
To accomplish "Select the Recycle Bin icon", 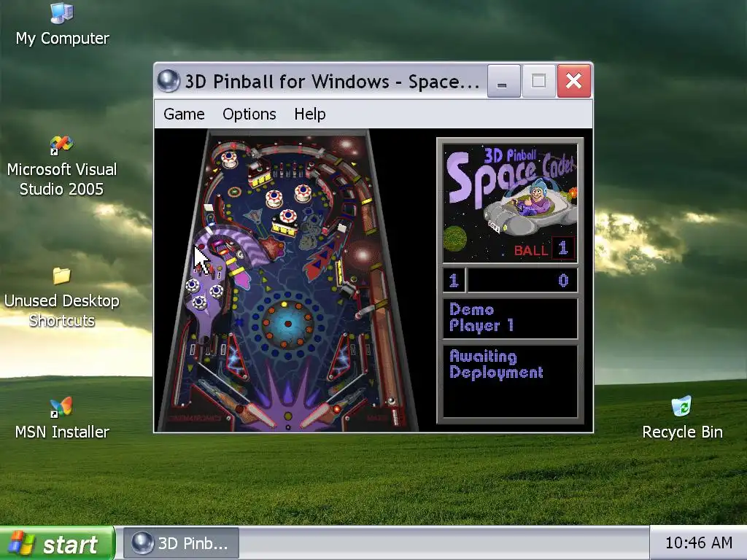I will coord(682,418).
